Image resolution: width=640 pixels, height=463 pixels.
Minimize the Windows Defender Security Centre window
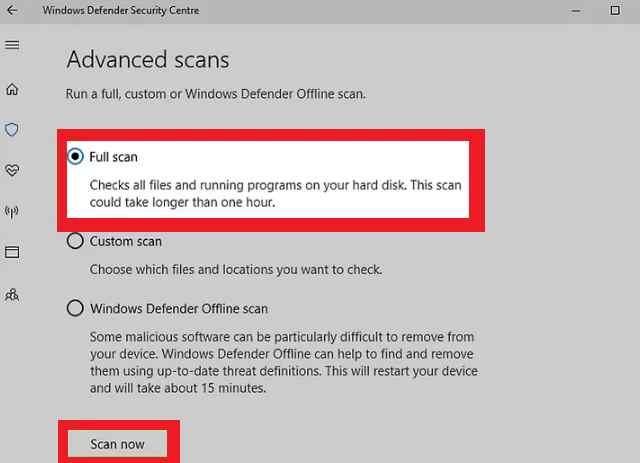pos(576,11)
